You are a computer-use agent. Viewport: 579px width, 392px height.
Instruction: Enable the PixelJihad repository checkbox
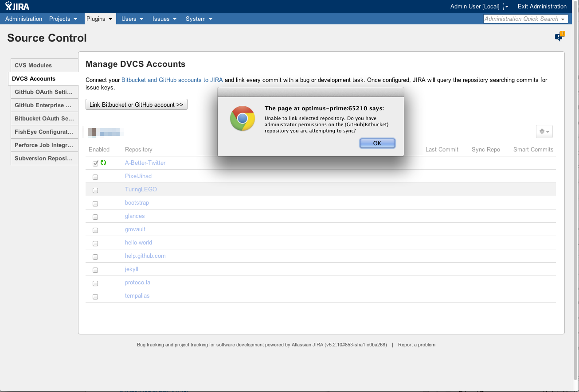pos(95,177)
